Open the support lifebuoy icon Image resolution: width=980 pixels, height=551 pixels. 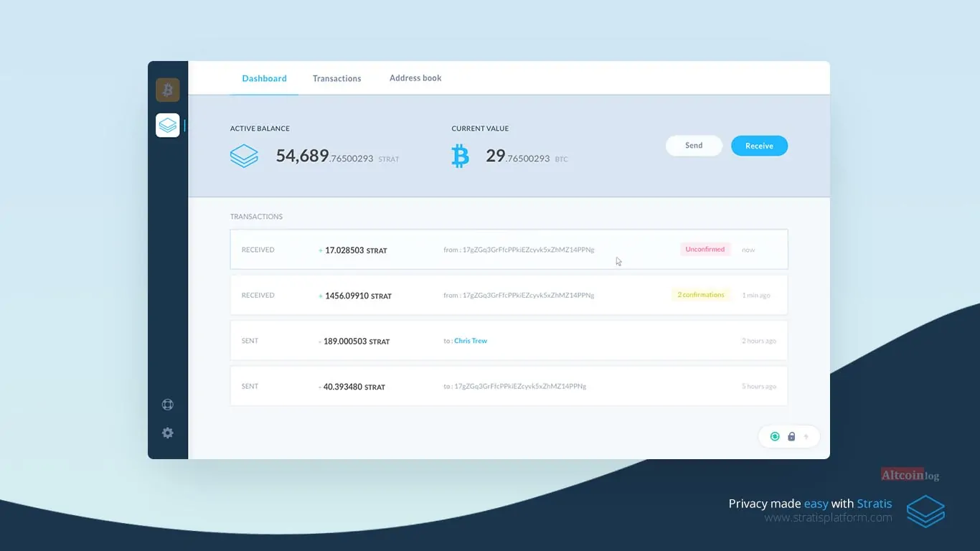point(168,405)
